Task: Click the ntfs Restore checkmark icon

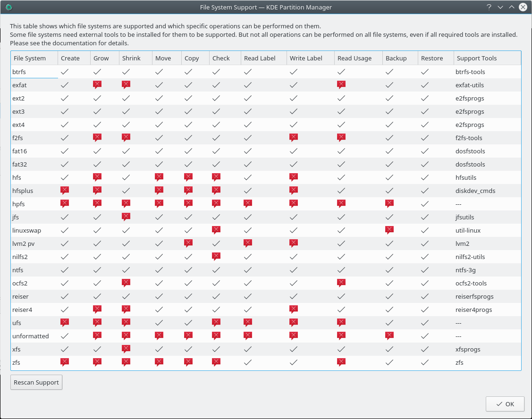Action: click(425, 270)
